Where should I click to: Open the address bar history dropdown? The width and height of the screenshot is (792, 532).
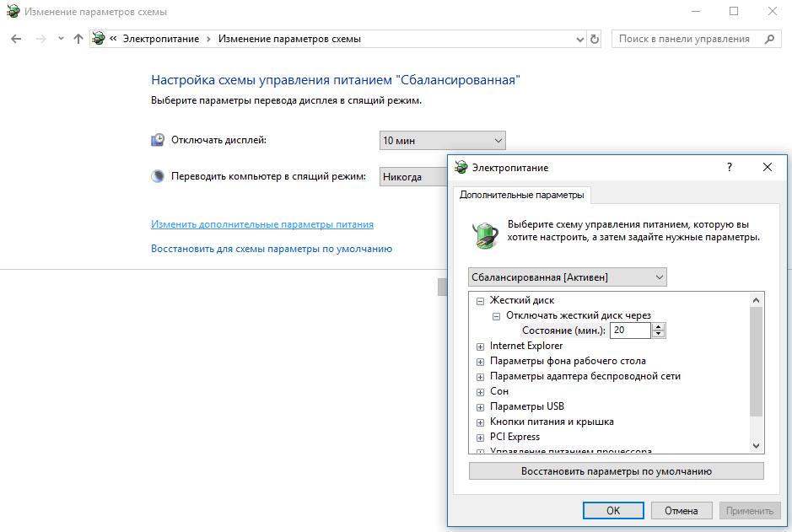coord(579,39)
